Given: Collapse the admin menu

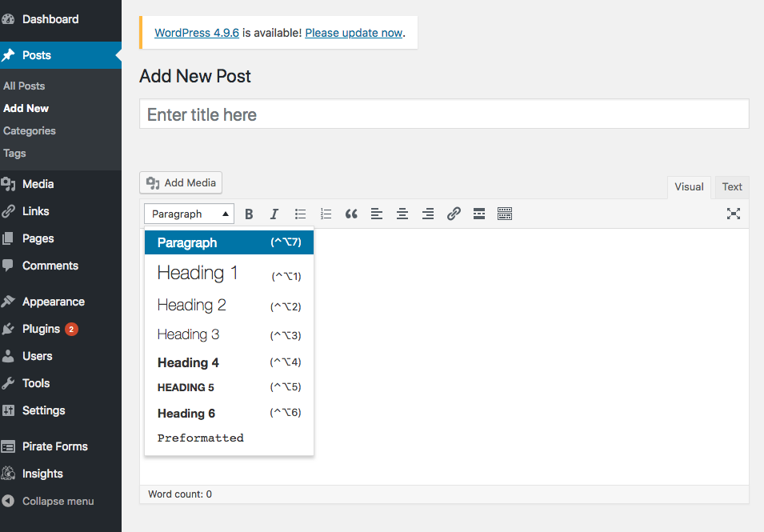Looking at the screenshot, I should pos(48,501).
